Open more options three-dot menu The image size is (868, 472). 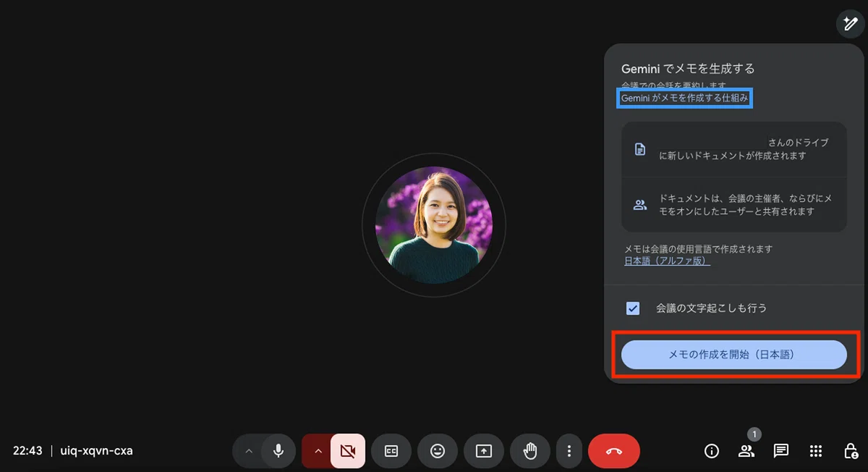(x=569, y=451)
